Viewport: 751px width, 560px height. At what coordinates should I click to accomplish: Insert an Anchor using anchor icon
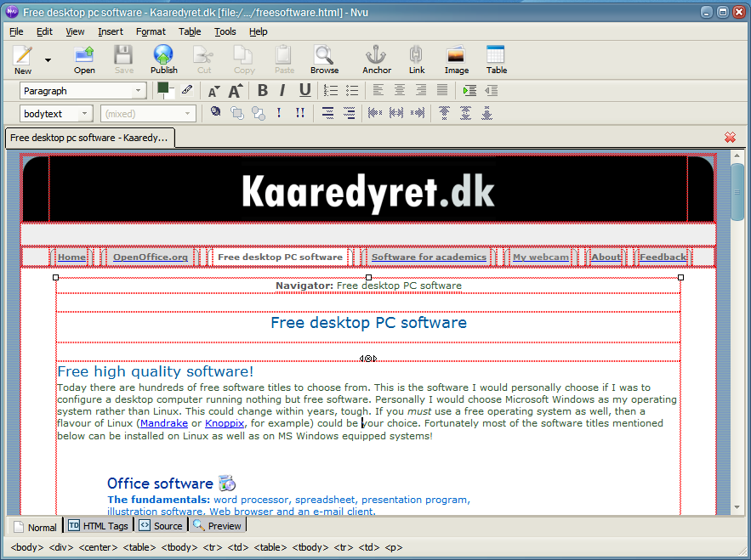pyautogui.click(x=377, y=59)
